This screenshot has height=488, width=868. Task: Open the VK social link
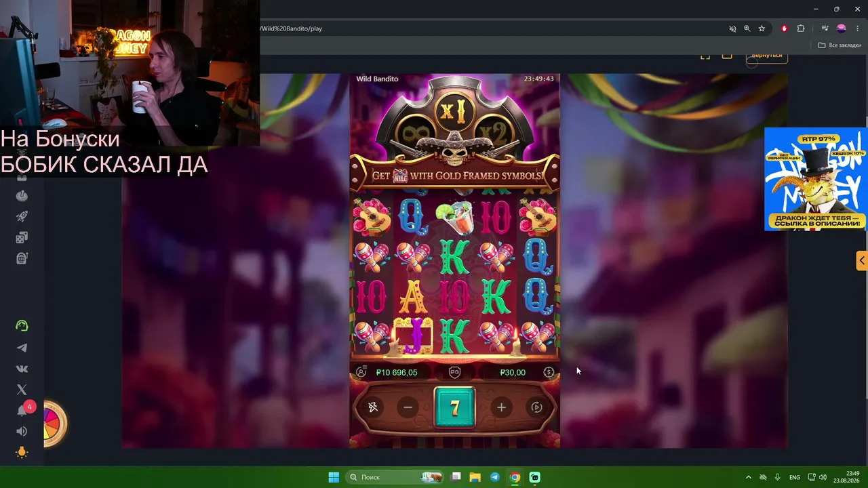point(22,369)
